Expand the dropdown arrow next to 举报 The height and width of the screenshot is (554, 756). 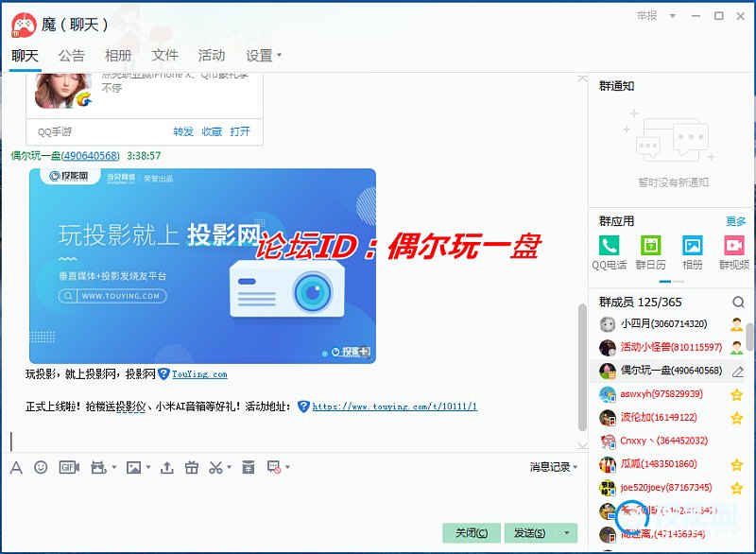click(x=673, y=16)
